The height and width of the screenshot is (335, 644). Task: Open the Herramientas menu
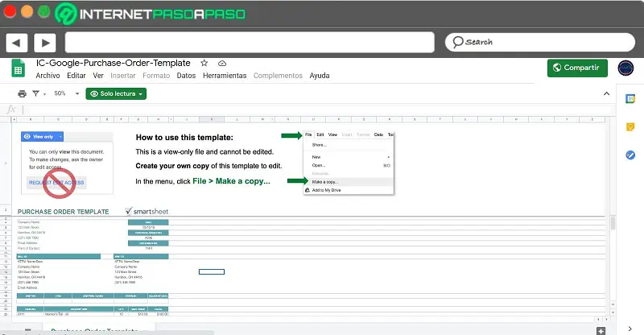pos(225,76)
